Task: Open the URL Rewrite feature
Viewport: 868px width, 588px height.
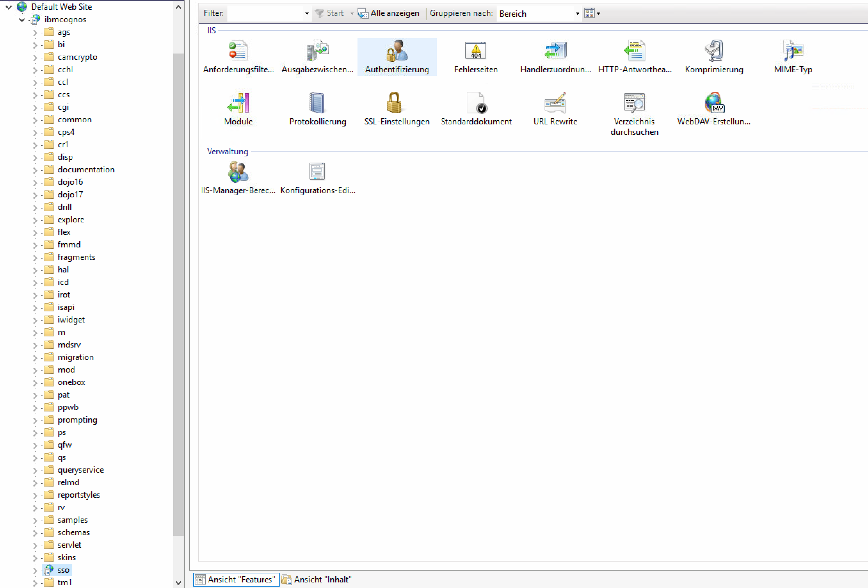Action: coord(555,103)
